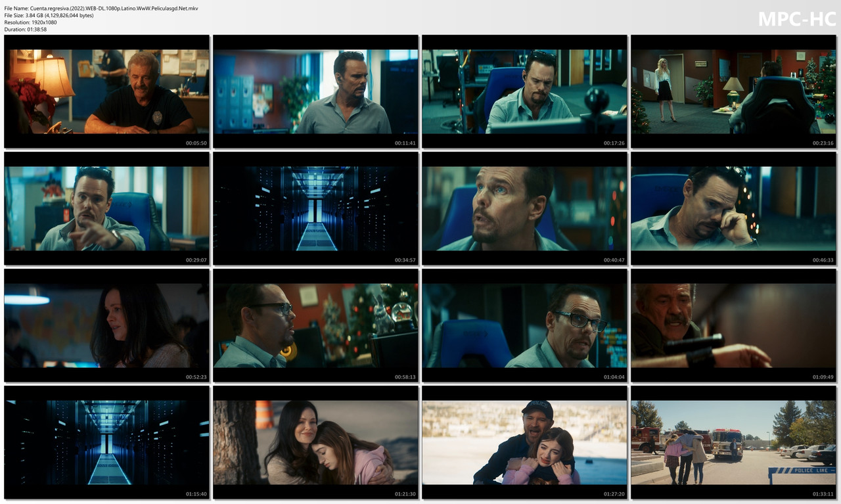Select the thumbnail stamped 01:27:20

click(x=524, y=442)
